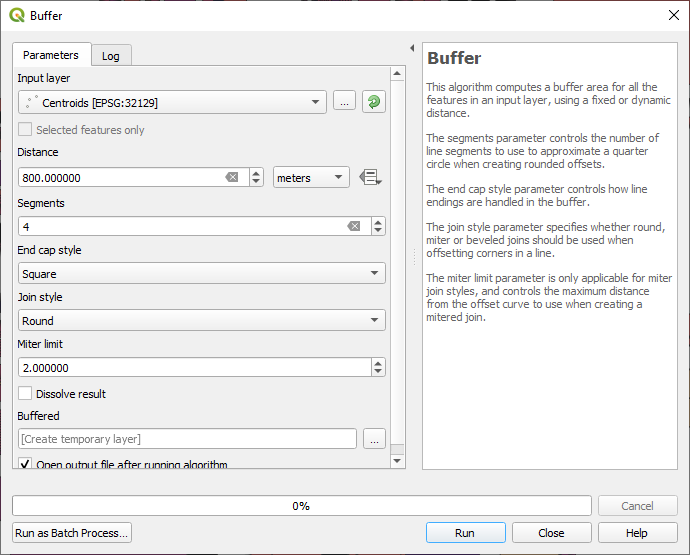Click the 0% progress bar

[300, 506]
